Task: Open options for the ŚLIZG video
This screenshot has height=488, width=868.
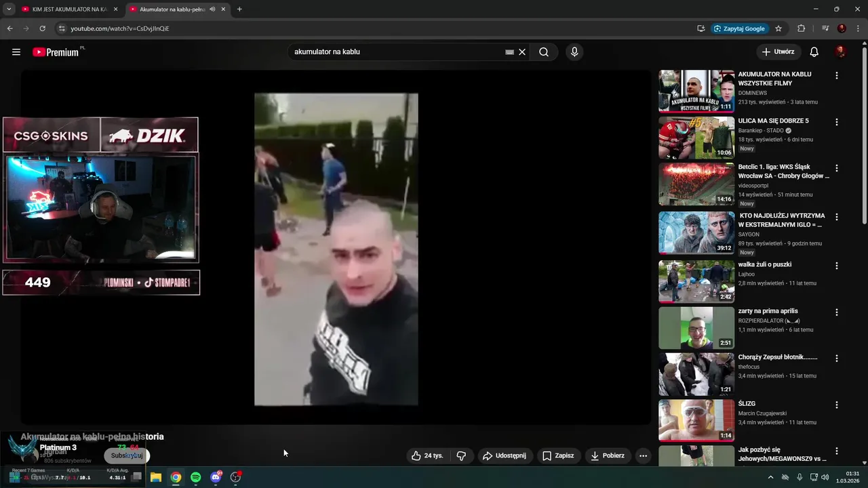Action: coord(836,405)
